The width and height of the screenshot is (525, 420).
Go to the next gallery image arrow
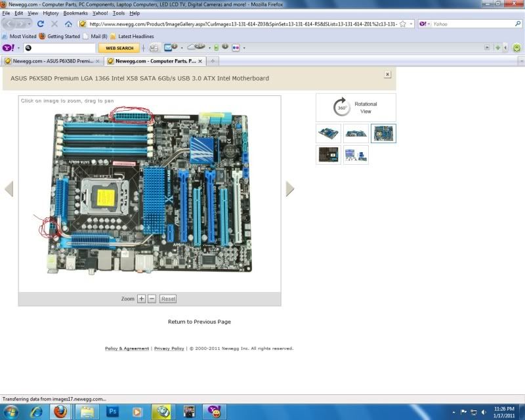point(290,189)
